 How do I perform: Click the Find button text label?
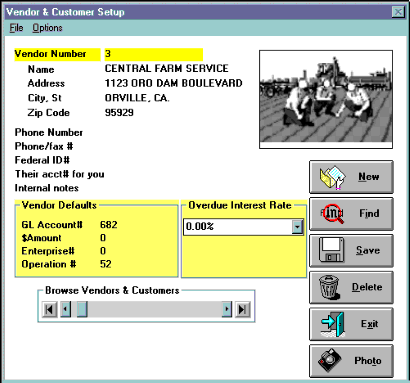[x=369, y=213]
